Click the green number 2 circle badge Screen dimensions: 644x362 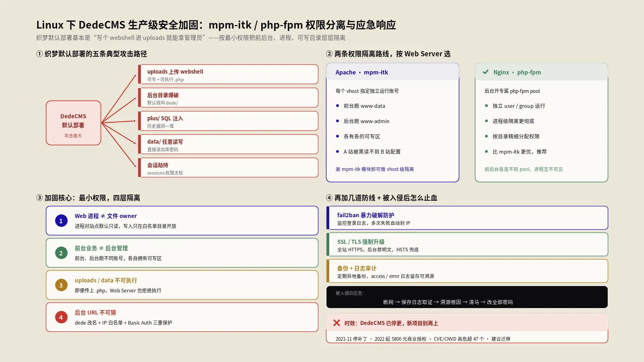coord(61,253)
